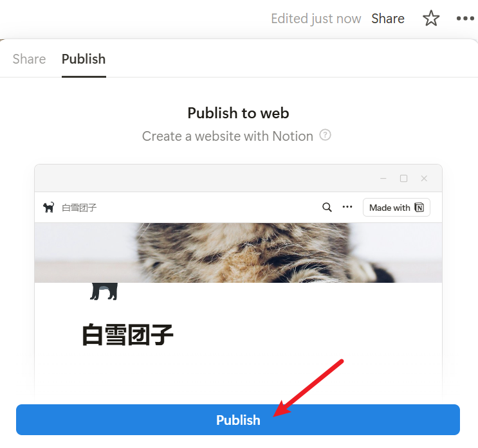
Task: Open the preview's three-dot menu
Action: click(347, 207)
